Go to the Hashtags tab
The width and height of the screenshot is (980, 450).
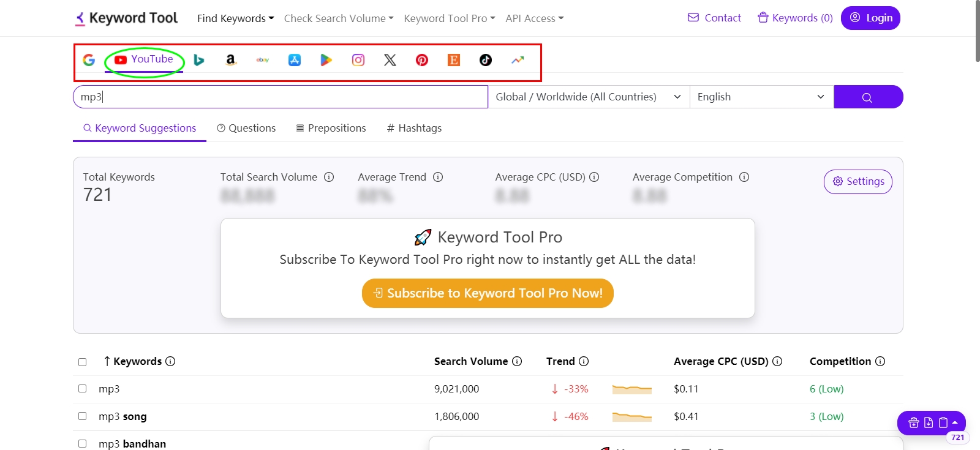pyautogui.click(x=414, y=128)
